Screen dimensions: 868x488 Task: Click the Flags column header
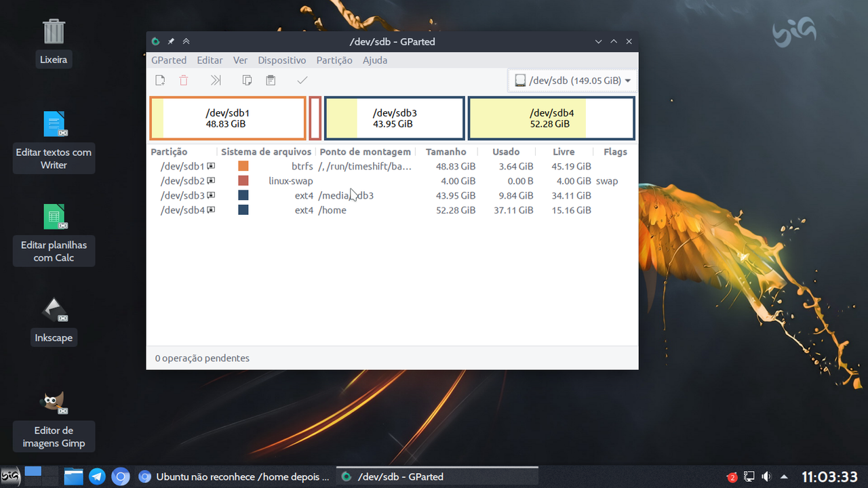[615, 152]
